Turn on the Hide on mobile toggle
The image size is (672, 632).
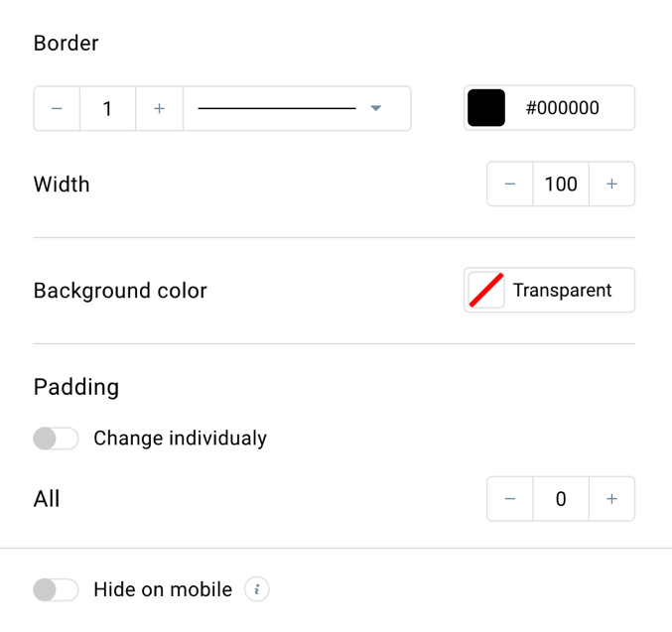click(56, 589)
